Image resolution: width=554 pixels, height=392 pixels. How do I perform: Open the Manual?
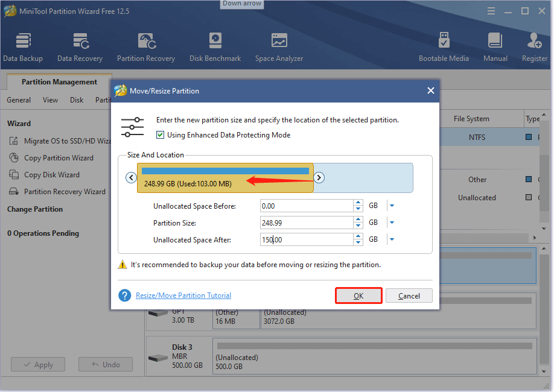click(495, 47)
